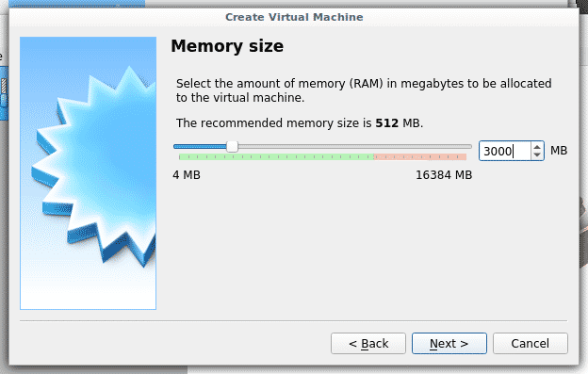Click the Memory size heading
This screenshot has width=588, height=374.
[x=227, y=46]
